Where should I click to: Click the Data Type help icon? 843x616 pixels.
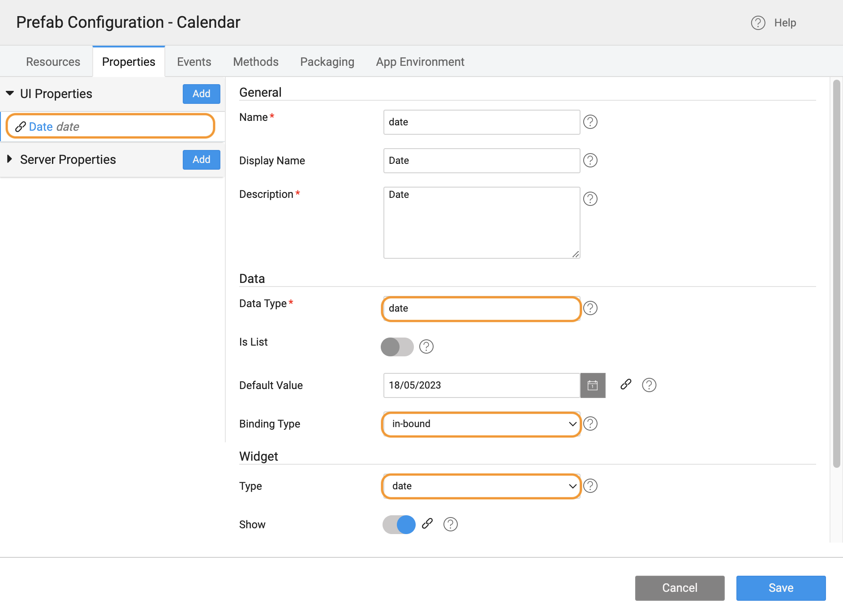590,308
